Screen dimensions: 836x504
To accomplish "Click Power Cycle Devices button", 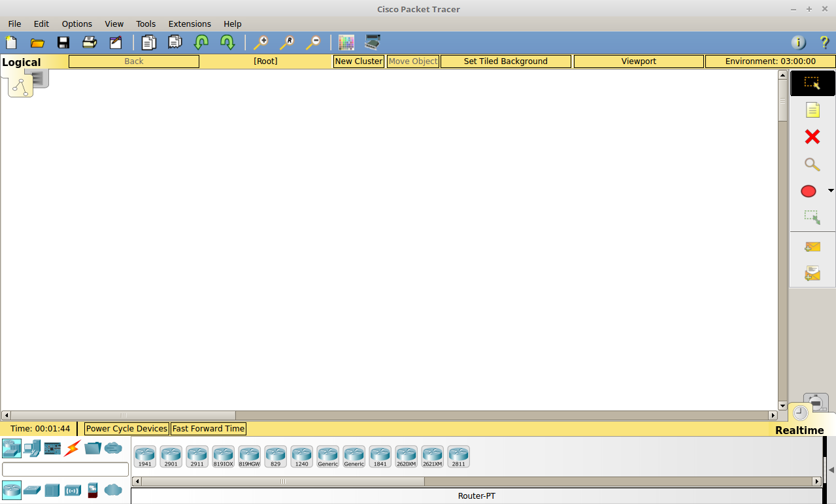I will click(127, 429).
